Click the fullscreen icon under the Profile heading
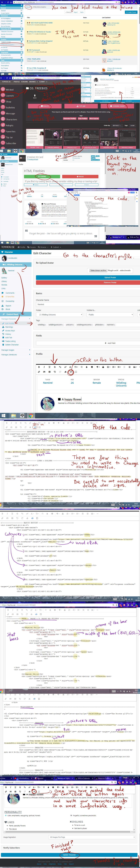 [x=76, y=372]
